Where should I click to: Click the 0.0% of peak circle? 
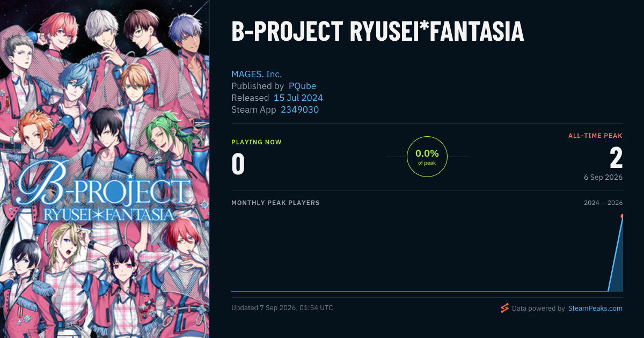[x=427, y=157]
